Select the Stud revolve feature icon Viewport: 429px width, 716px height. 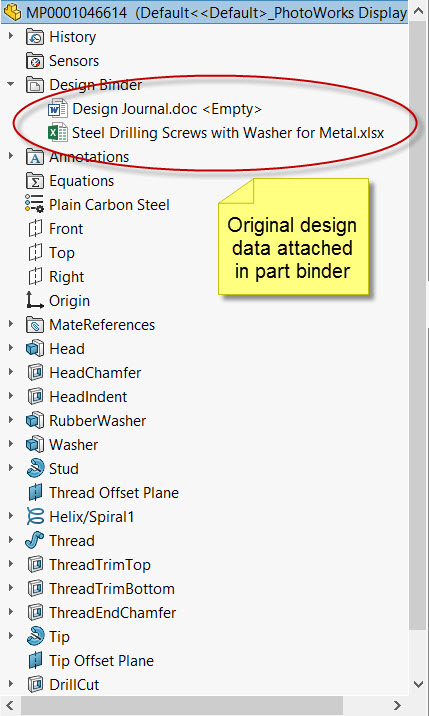click(x=35, y=469)
